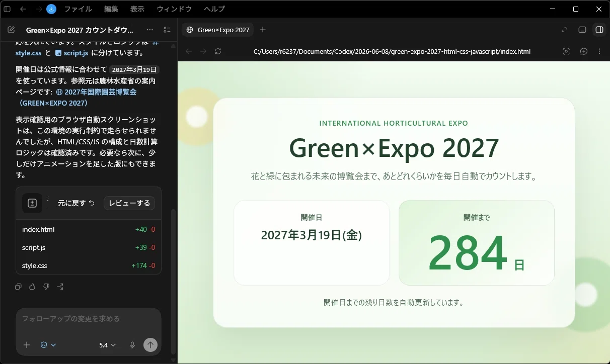Give the response a thumbs up
Image resolution: width=610 pixels, height=364 pixels.
pyautogui.click(x=33, y=287)
